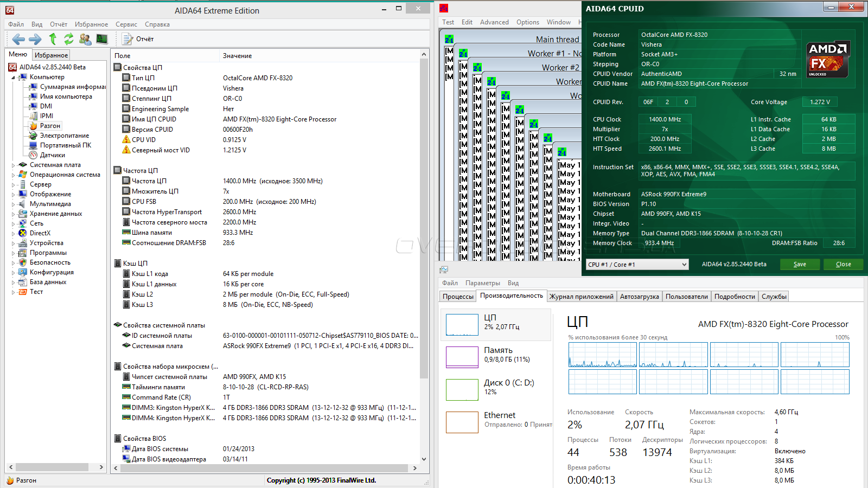Select Датчики sensors item in tree
The width and height of the screenshot is (868, 488).
[x=52, y=155]
